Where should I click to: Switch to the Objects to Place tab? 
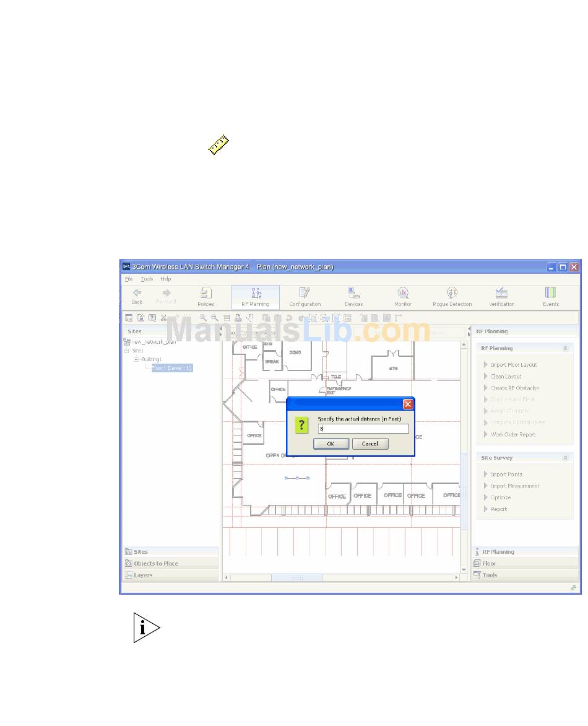[156, 564]
